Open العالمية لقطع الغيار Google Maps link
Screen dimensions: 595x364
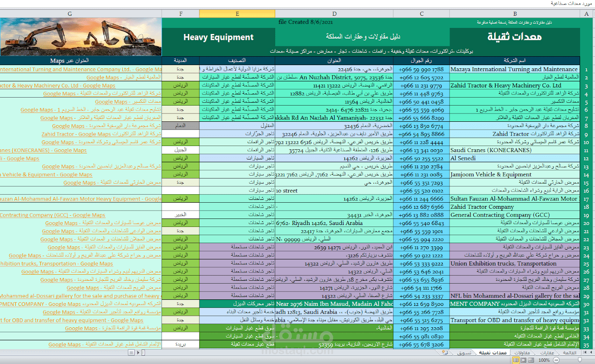click(x=123, y=78)
